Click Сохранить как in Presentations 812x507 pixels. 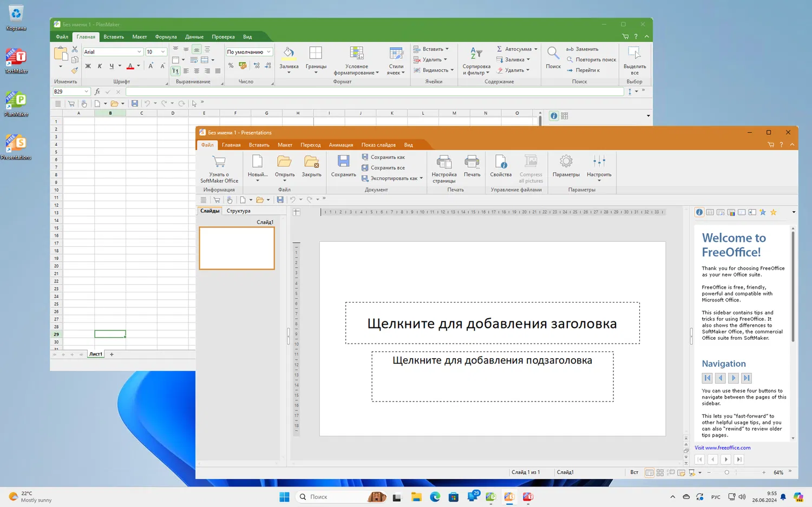tap(383, 157)
